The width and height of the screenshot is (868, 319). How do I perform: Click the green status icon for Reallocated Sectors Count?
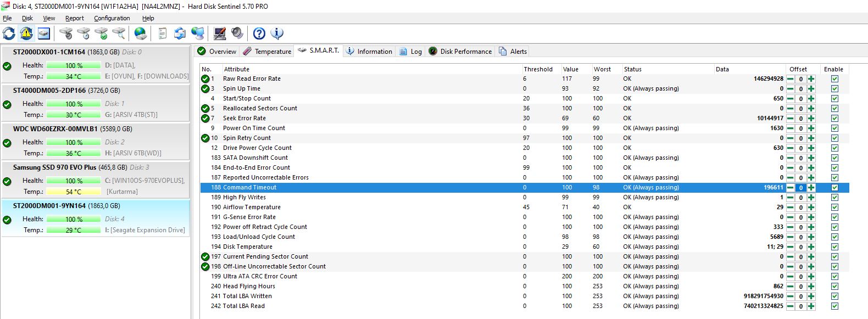pos(205,109)
